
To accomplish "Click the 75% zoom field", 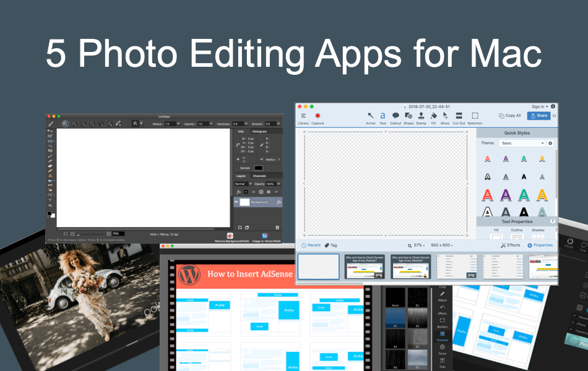I will tap(118, 234).
